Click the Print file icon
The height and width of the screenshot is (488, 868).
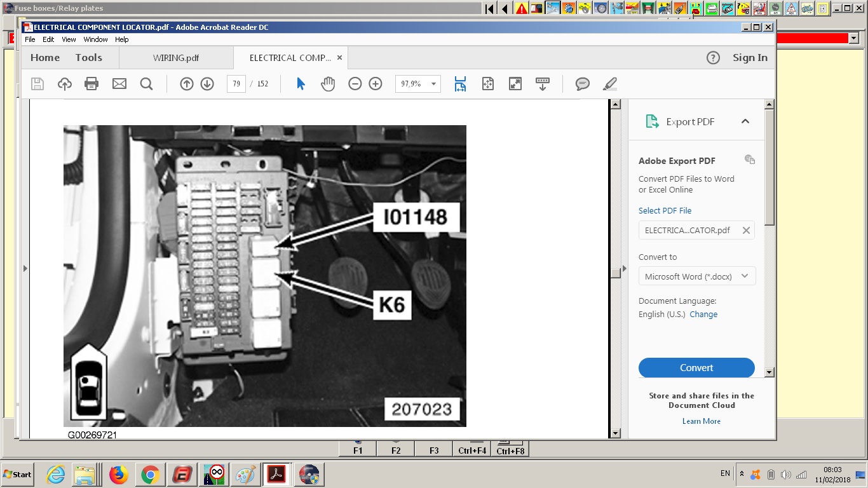tap(92, 84)
